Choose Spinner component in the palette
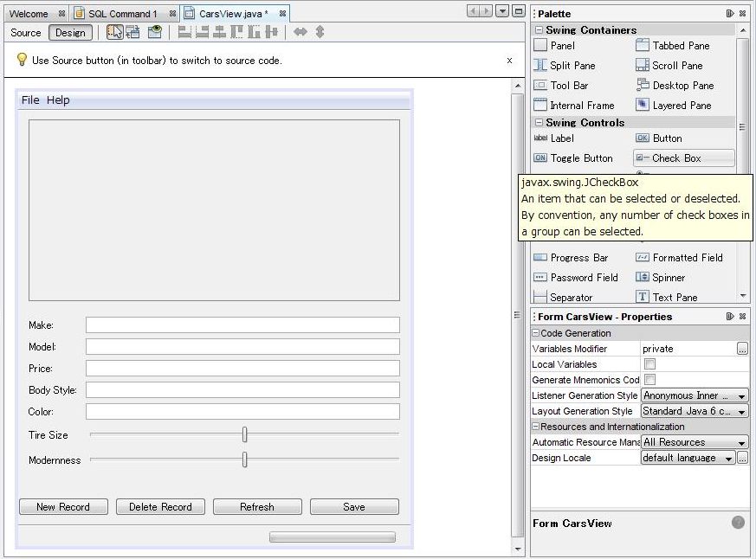The height and width of the screenshot is (559, 756). coord(668,278)
